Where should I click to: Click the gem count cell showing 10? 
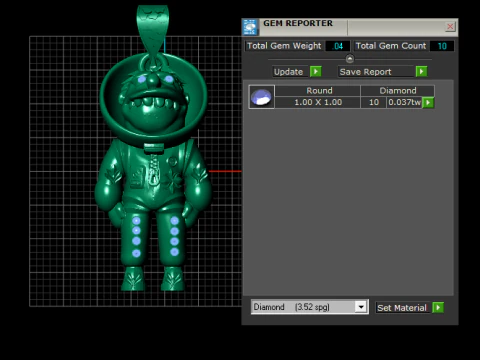374,102
